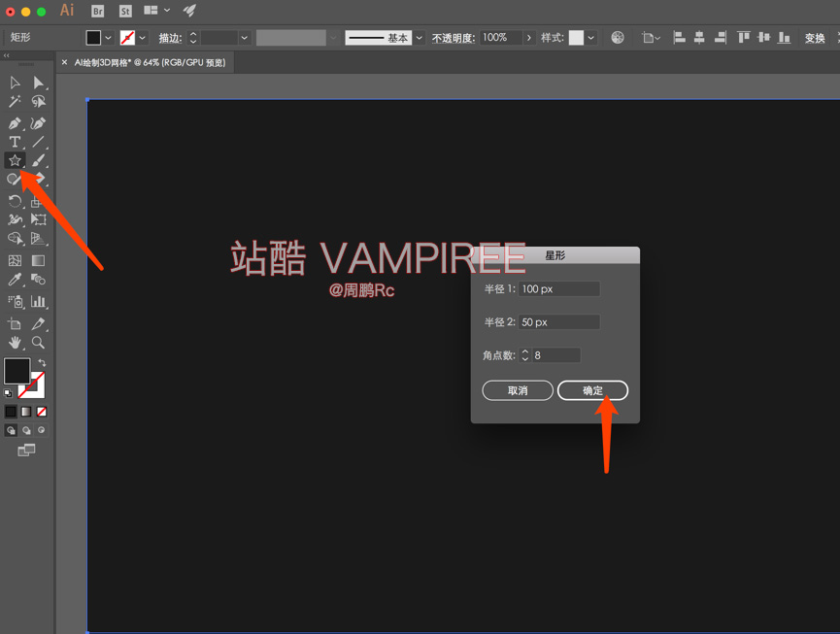Expand stroke weight dropdown
The image size is (840, 634).
245,38
